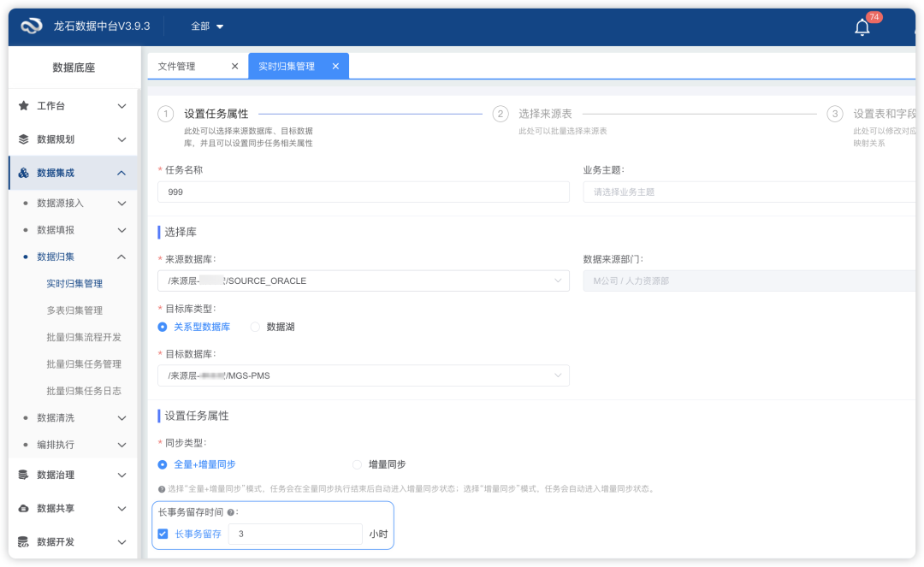Click the 选择来源表 step label
The image size is (924, 567).
coord(545,115)
